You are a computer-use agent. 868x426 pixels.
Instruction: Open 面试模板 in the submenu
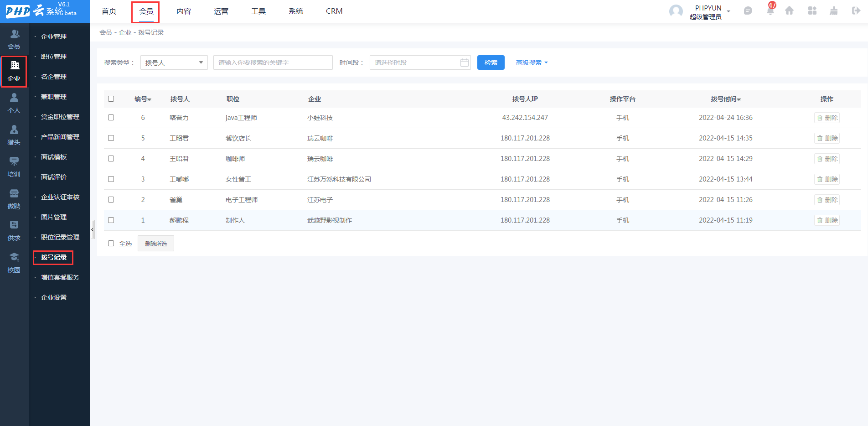click(x=54, y=157)
